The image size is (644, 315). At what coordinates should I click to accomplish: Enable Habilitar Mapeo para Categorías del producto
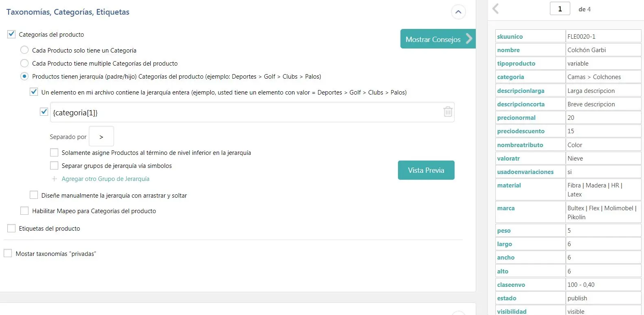[x=24, y=211]
